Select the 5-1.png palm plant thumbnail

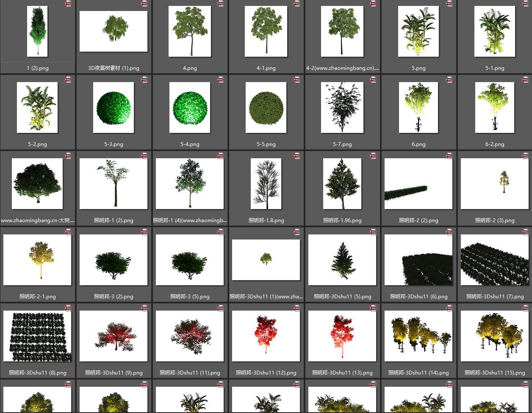point(495,31)
